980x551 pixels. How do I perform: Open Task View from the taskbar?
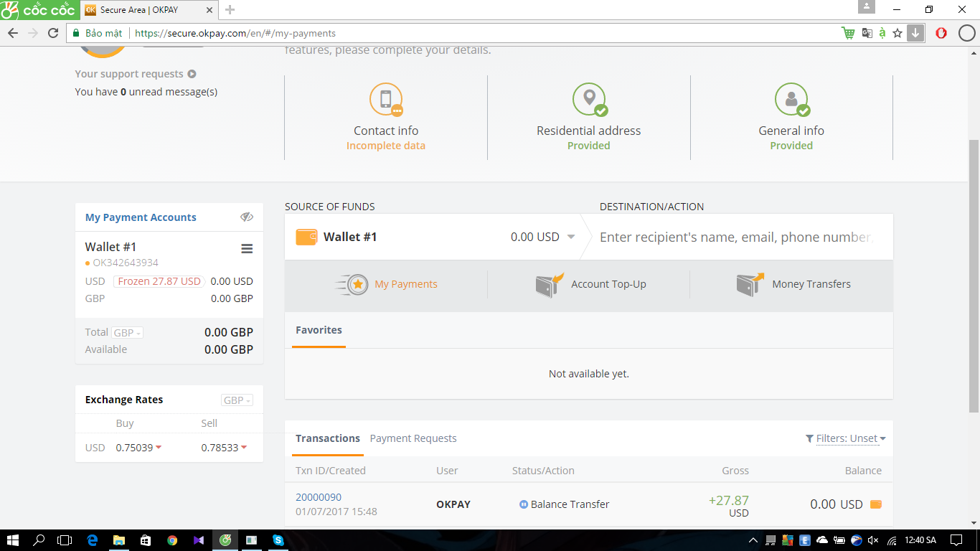point(65,540)
